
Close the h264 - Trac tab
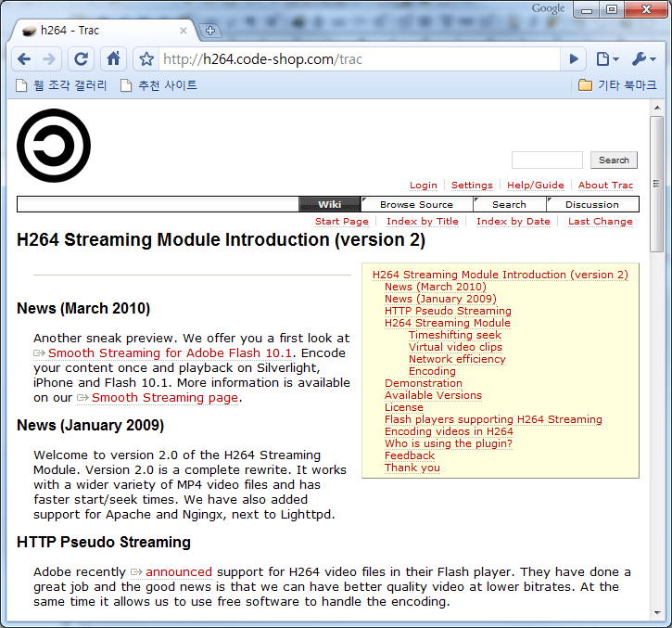[183, 31]
